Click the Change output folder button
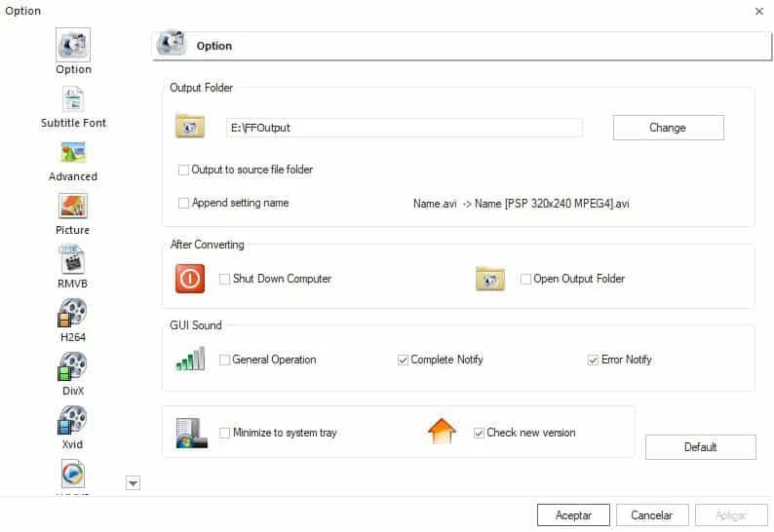Screen dimensions: 774x532 click(x=669, y=128)
